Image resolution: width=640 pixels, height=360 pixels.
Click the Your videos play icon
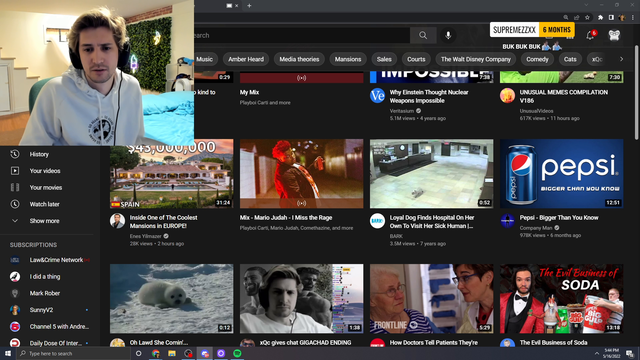(15, 171)
